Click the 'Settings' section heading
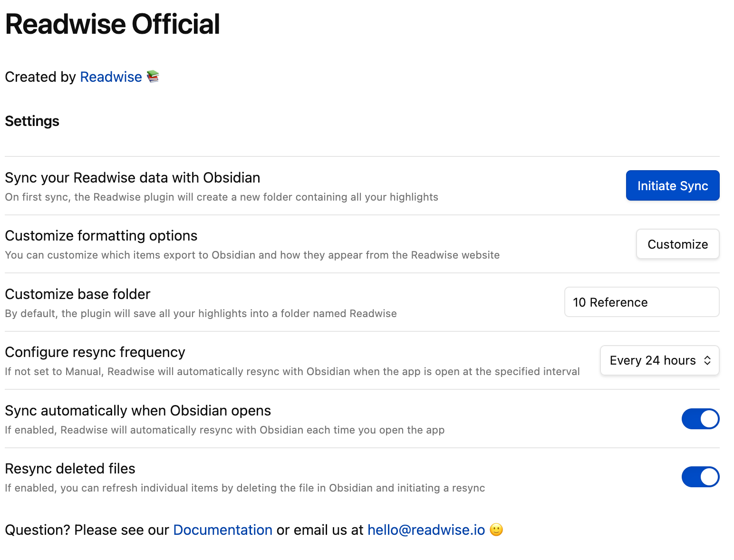The image size is (734, 560). pyautogui.click(x=32, y=121)
